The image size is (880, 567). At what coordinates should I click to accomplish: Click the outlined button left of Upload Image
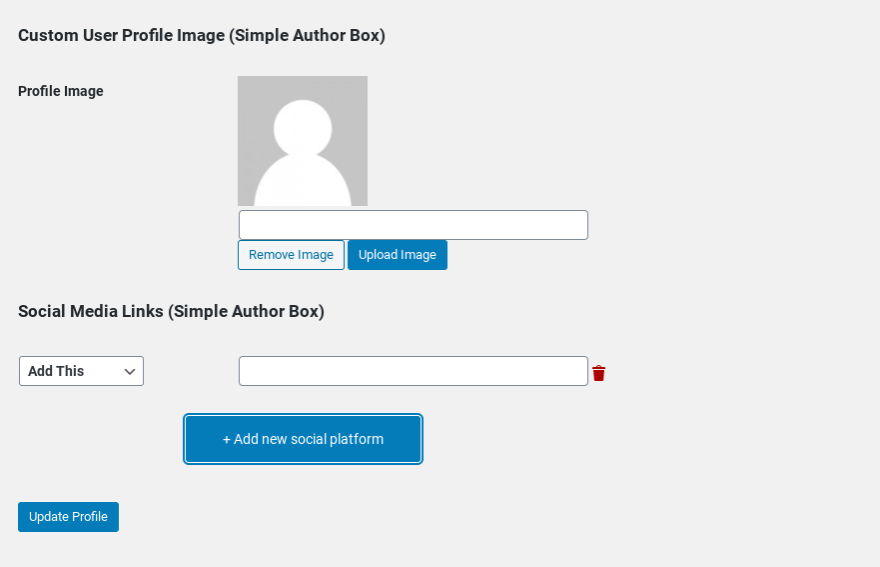[291, 255]
